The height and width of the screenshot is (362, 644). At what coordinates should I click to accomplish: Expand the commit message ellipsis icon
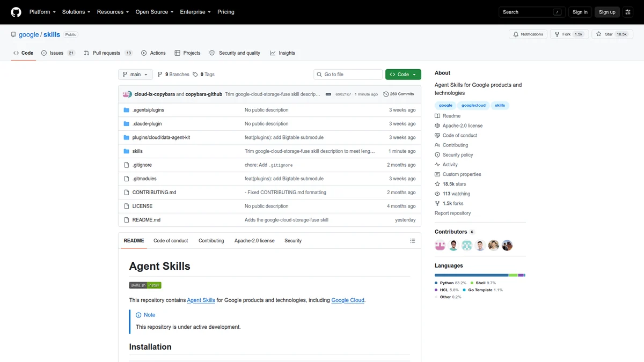328,94
